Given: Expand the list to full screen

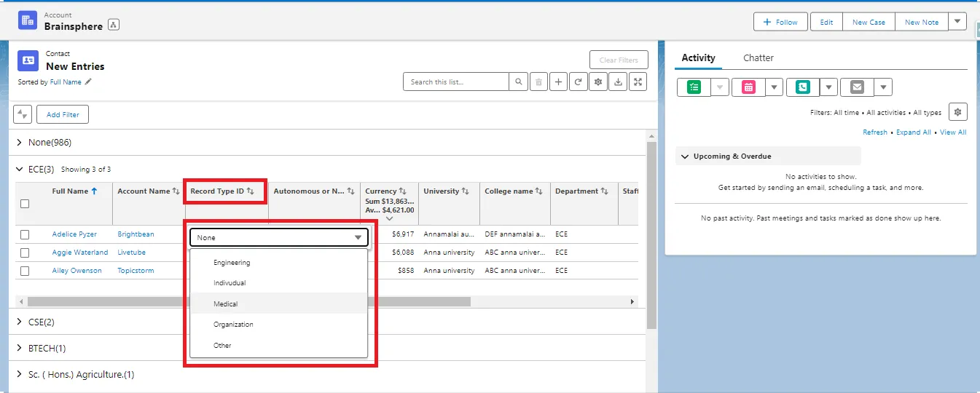Looking at the screenshot, I should click(x=638, y=82).
